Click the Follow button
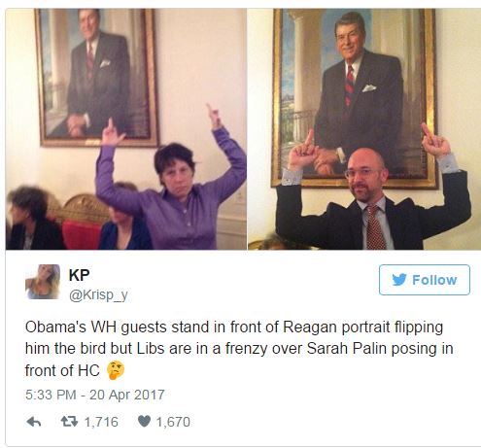This screenshot has width=481, height=448. [425, 280]
